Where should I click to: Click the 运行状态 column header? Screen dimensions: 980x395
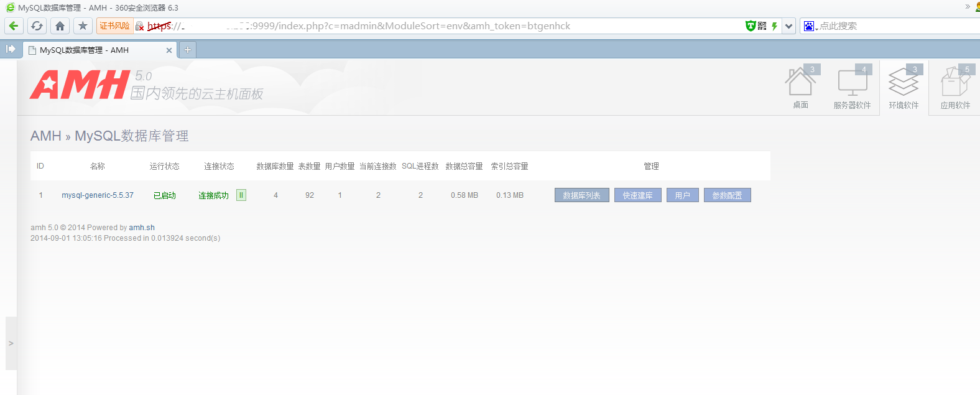pos(164,166)
